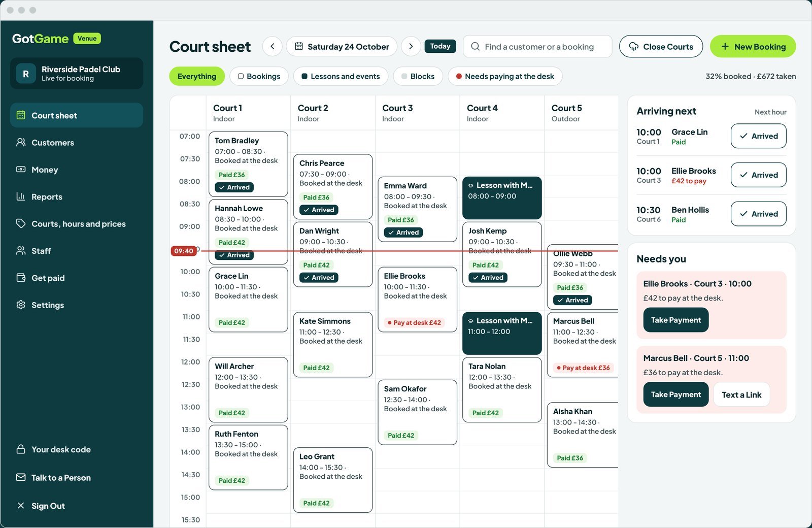Click the rain cloud icon on Close Courts
The width and height of the screenshot is (812, 528).
634,47
